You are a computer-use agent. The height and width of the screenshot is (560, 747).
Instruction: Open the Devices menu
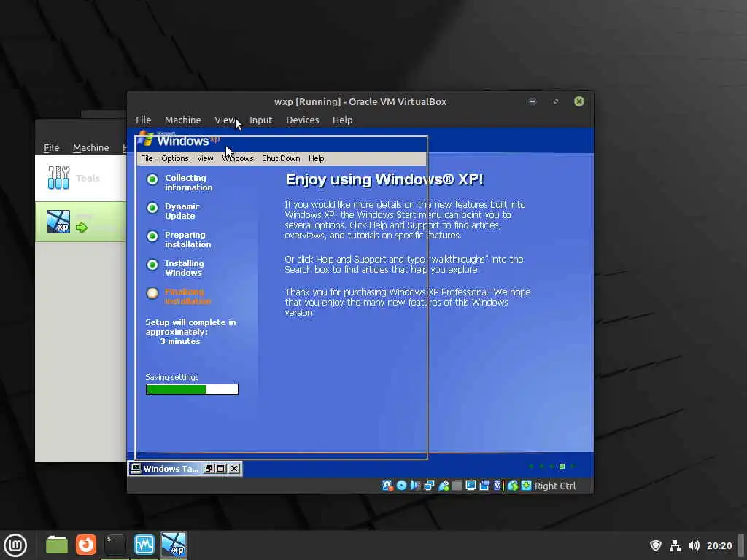pos(303,120)
